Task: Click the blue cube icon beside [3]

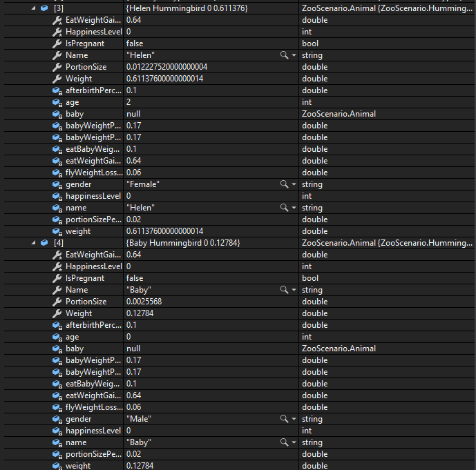Action: [44, 8]
